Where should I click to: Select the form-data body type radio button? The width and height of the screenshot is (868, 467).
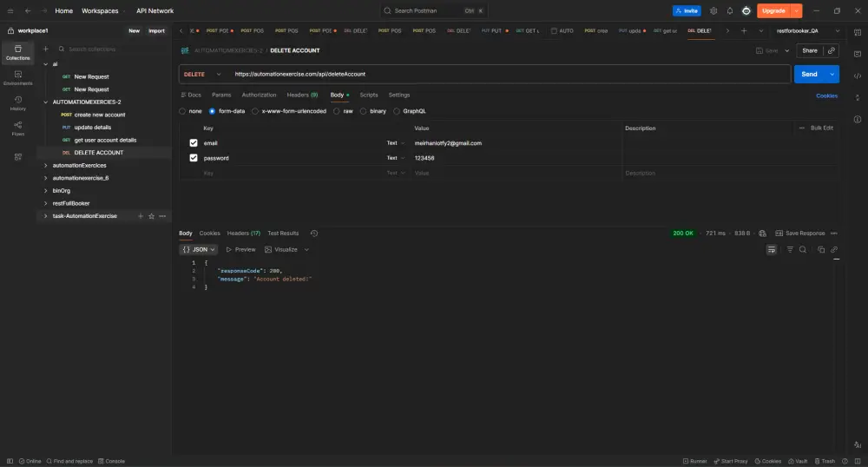(x=212, y=111)
